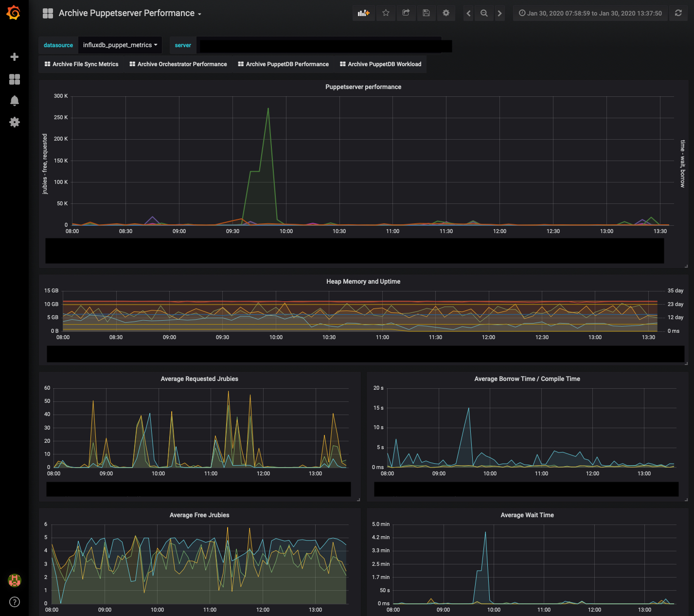
Task: Click the 'jrubies - free, requested' axis label
Action: [x=45, y=164]
